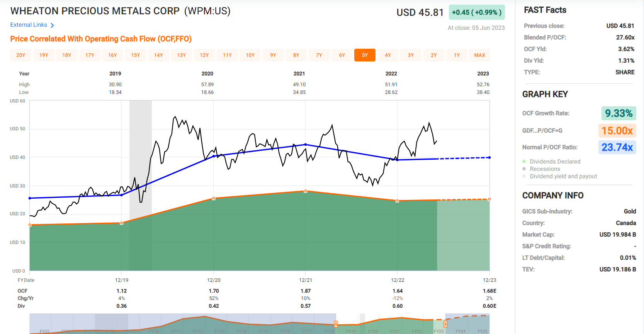Click the GDF P/OCF=G 15.00x badge
The height and width of the screenshot is (334, 644).
[617, 131]
